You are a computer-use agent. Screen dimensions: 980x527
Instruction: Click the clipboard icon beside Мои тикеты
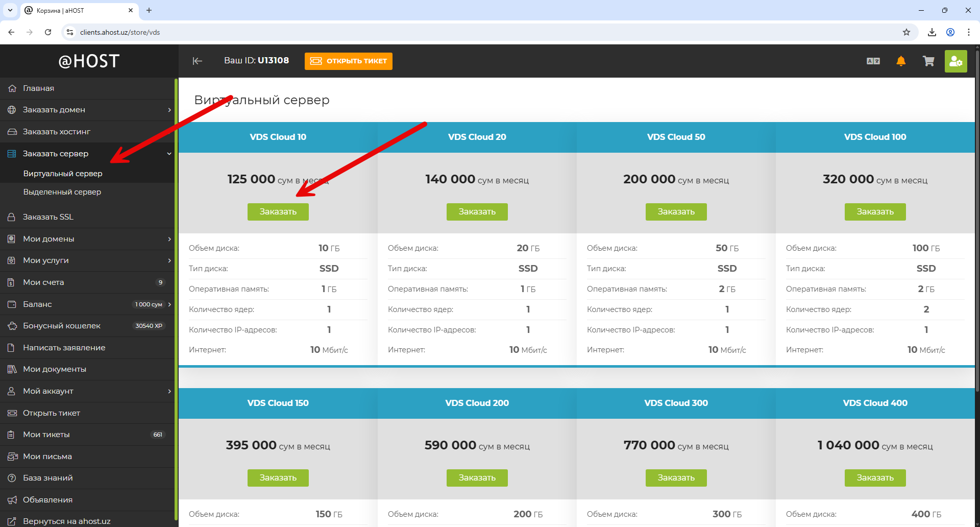pos(12,435)
